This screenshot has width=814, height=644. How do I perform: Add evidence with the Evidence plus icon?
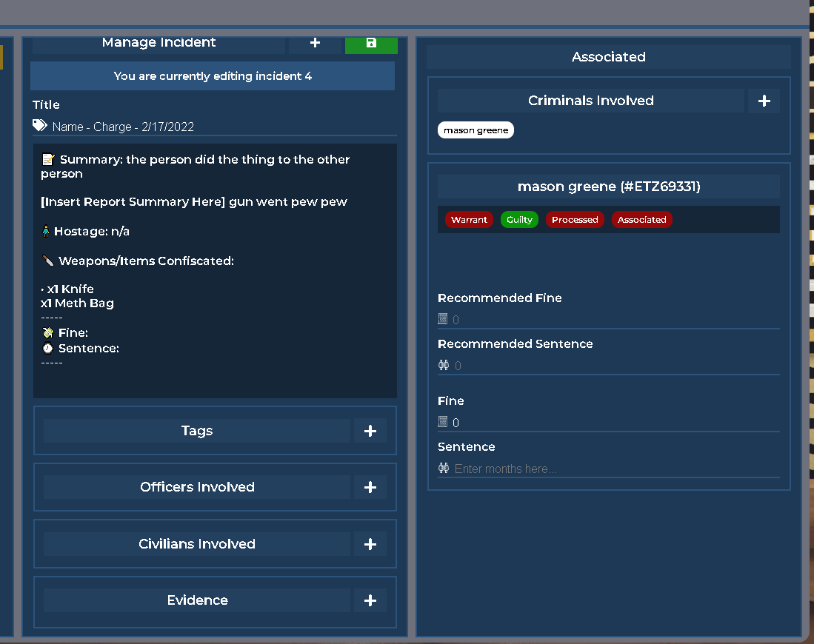tap(370, 600)
